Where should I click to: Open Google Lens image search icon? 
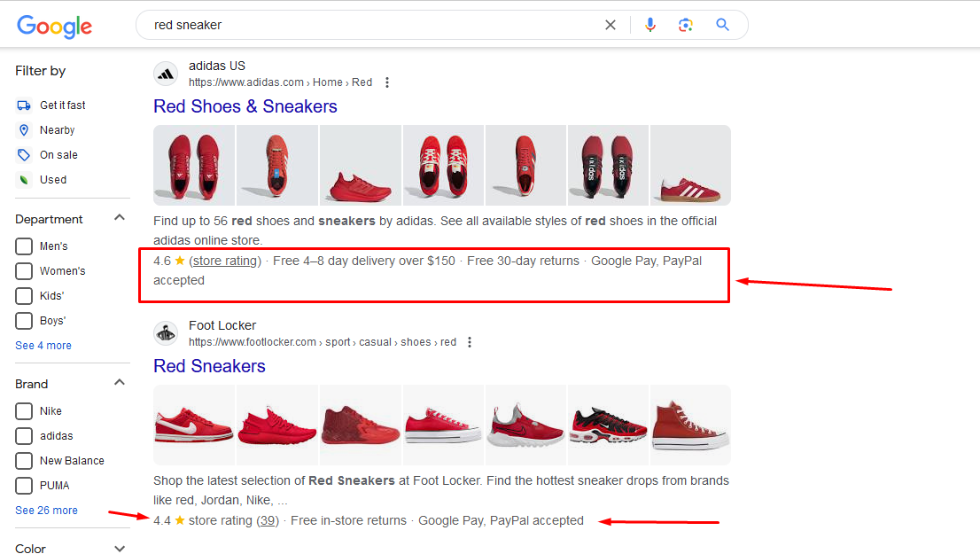click(x=686, y=25)
